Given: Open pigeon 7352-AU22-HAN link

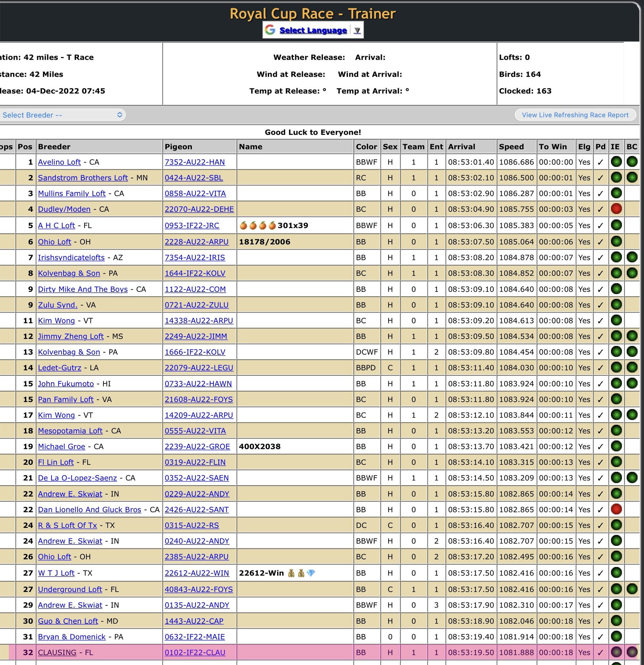Looking at the screenshot, I should point(195,162).
